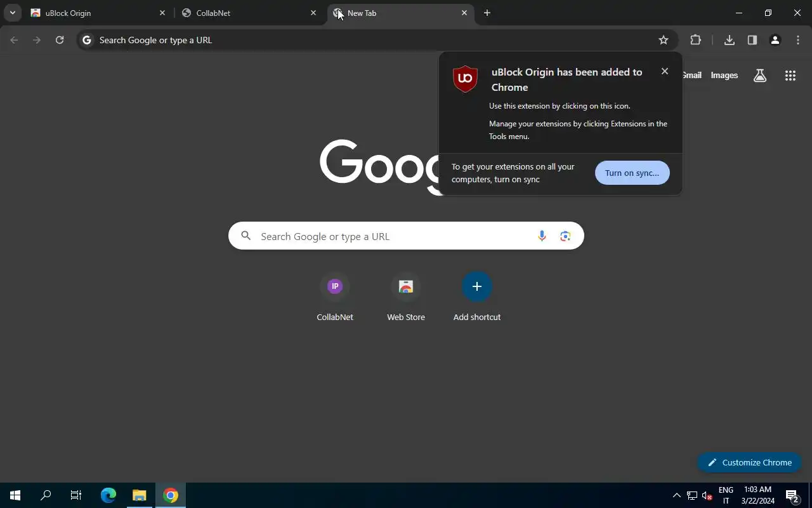Open Task View in taskbar

tap(76, 495)
